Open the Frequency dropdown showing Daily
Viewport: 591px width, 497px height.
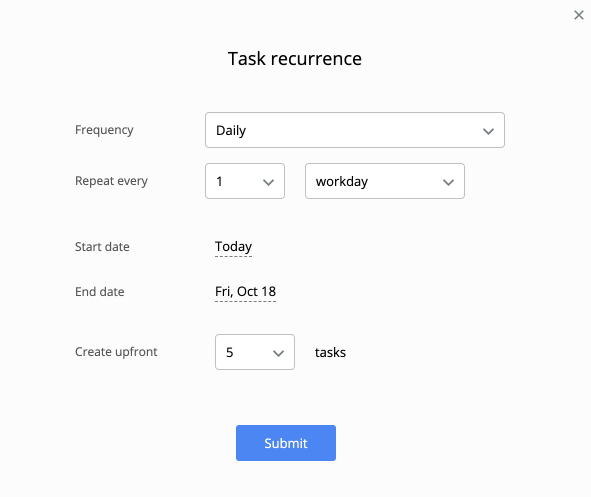coord(355,130)
